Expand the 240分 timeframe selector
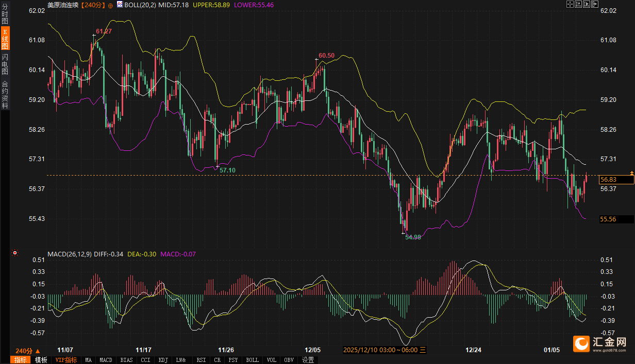 click(28, 350)
